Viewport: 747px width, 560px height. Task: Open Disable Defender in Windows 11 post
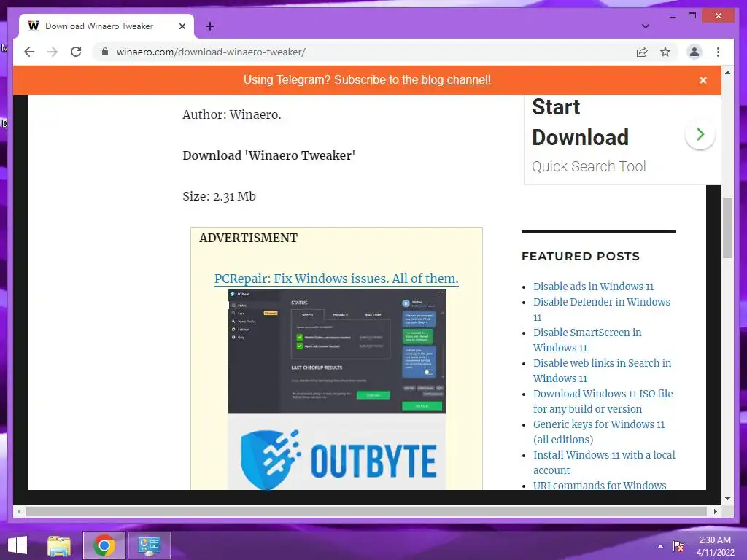[x=601, y=309]
